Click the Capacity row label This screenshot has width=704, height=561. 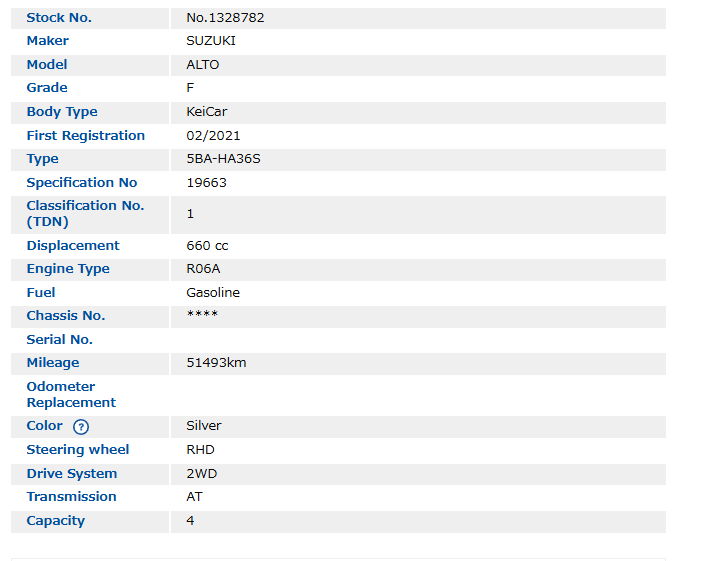[x=56, y=521]
